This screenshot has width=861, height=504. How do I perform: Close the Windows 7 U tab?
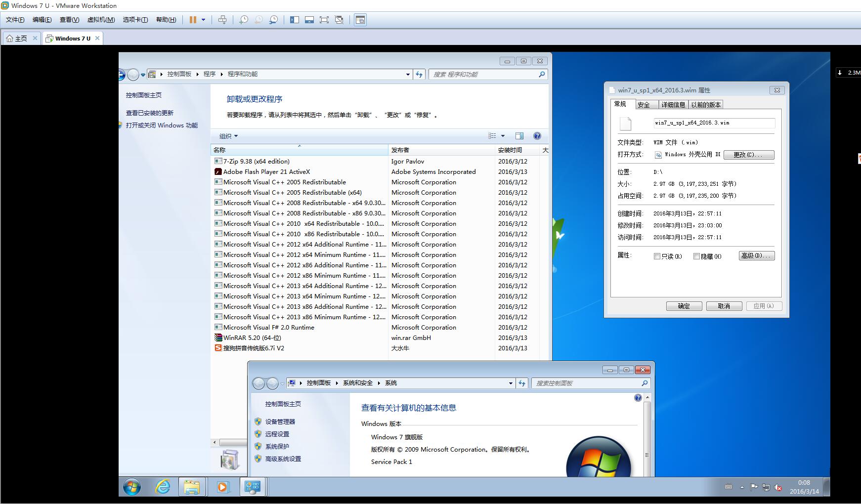point(97,38)
